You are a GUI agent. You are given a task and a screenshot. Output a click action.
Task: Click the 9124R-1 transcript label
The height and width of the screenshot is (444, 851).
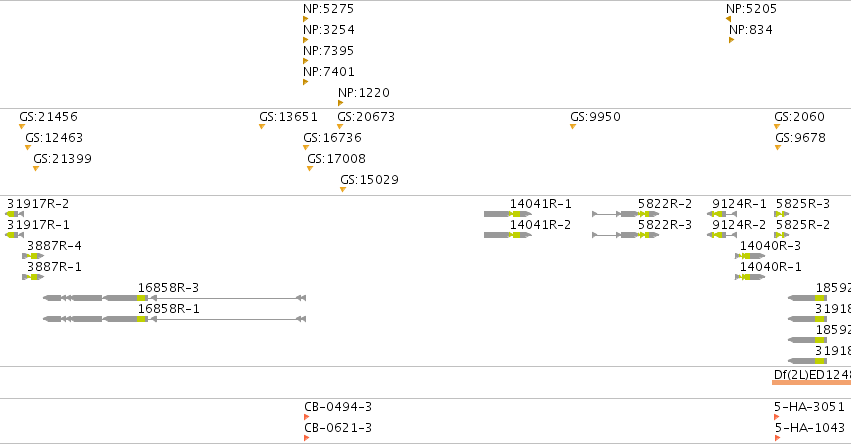[739, 204]
